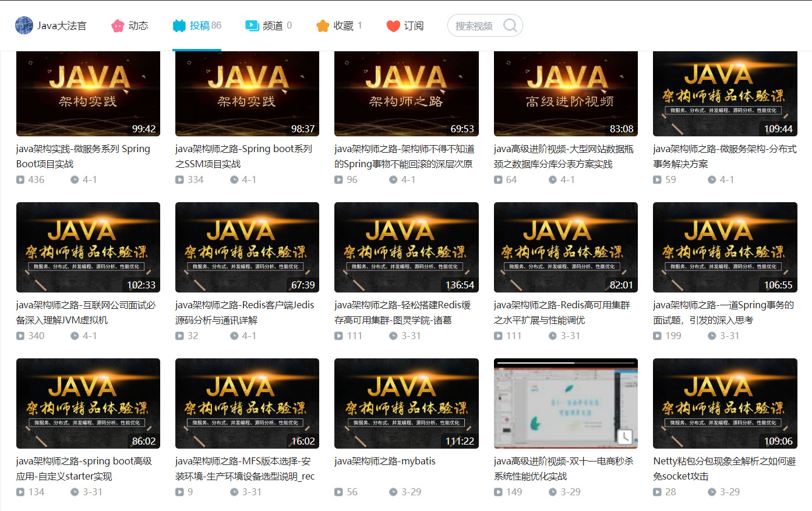Click the 频道 channel icon
This screenshot has width=812, height=511.
coord(252,26)
